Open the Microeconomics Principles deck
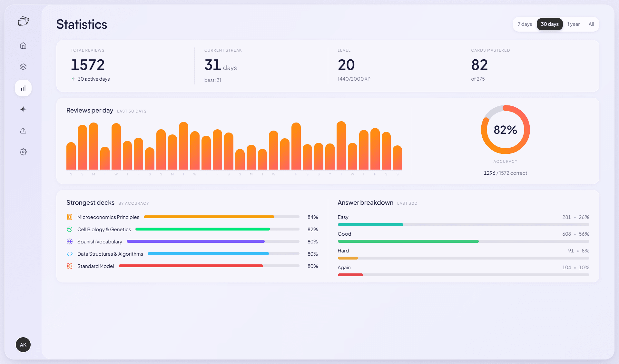 [x=108, y=217]
